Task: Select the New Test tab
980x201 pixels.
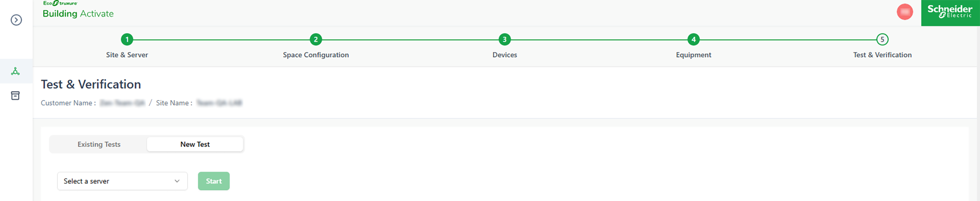Action: click(195, 144)
